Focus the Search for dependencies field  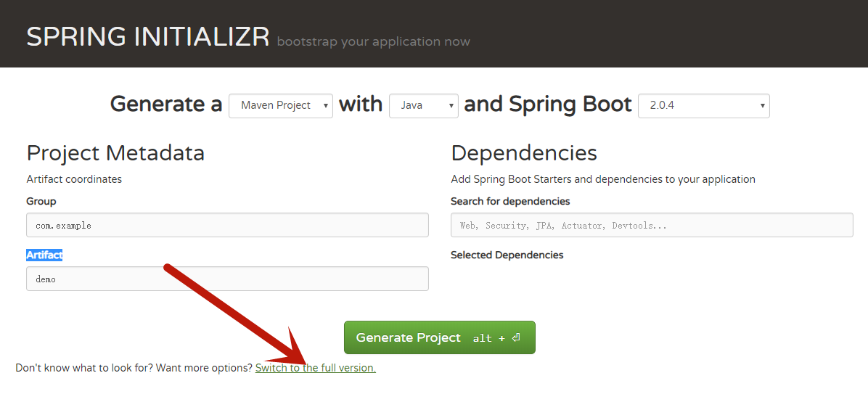(x=652, y=225)
